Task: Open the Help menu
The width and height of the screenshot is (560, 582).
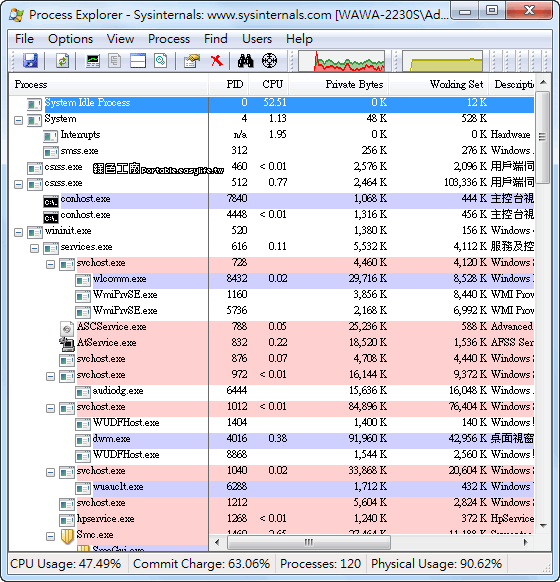Action: 299,39
